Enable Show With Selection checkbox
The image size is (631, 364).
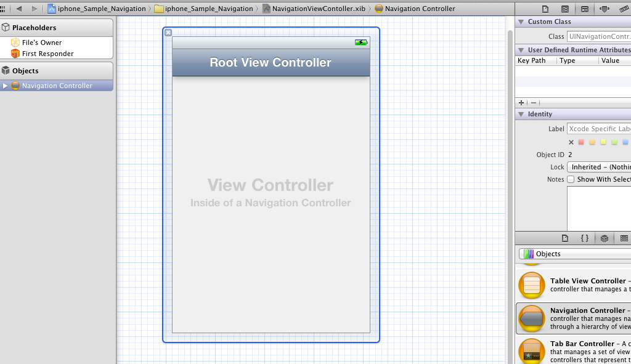(x=571, y=179)
